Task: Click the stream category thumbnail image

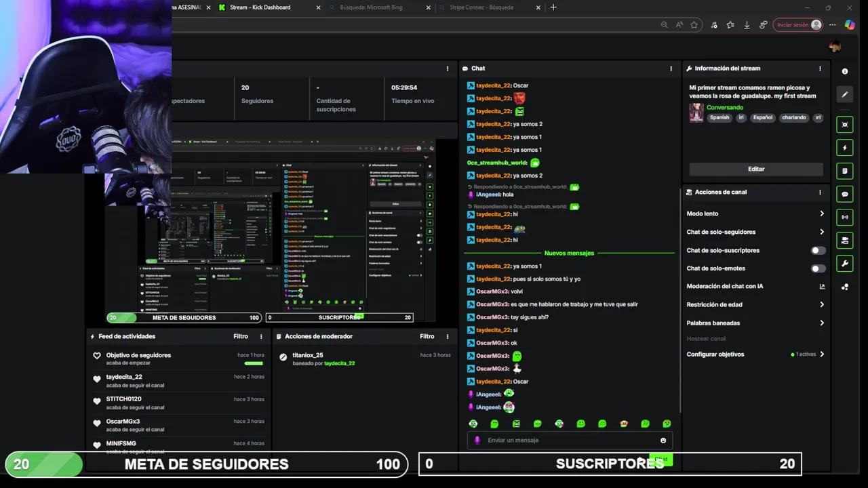Action: click(x=696, y=113)
